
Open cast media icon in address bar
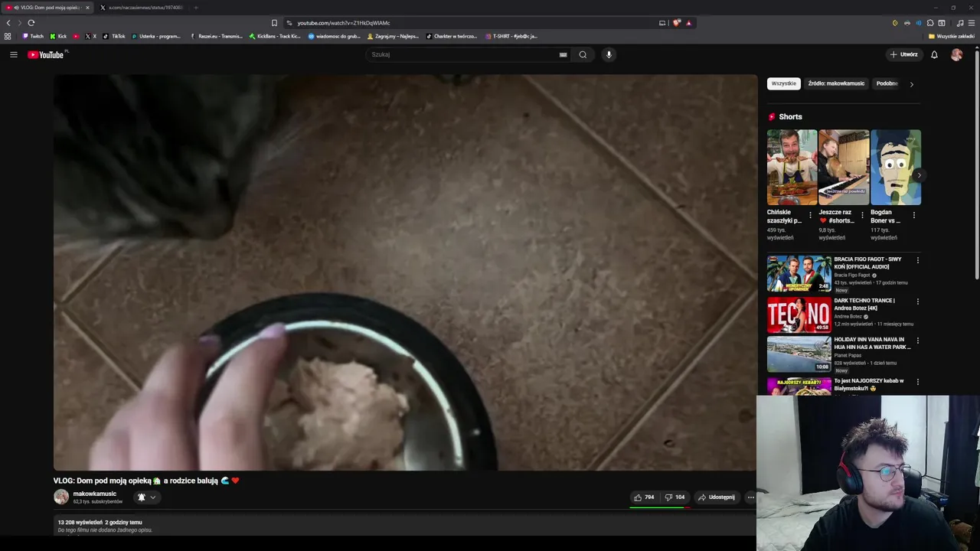(x=662, y=23)
